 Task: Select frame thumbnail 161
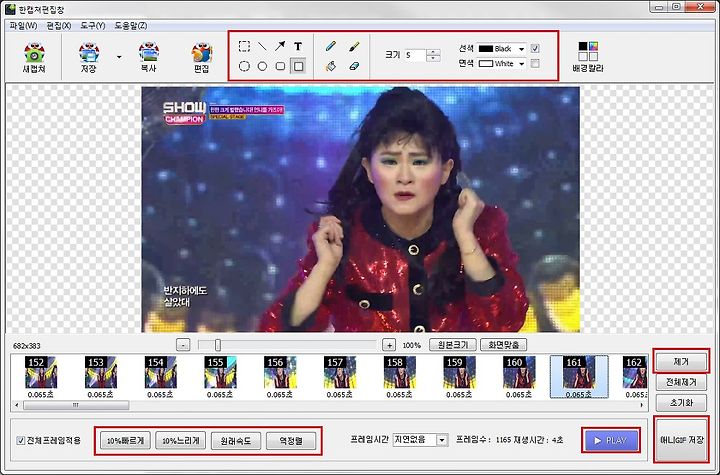click(579, 376)
